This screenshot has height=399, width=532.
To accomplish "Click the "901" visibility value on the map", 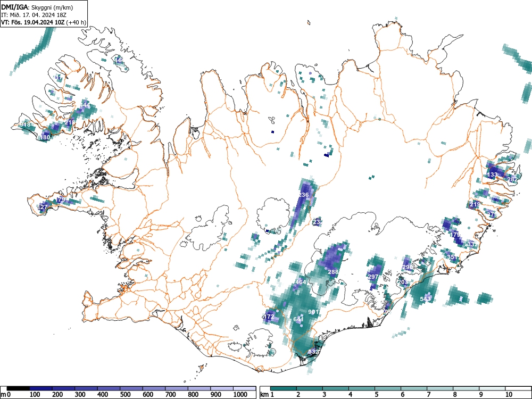I will (x=313, y=312).
